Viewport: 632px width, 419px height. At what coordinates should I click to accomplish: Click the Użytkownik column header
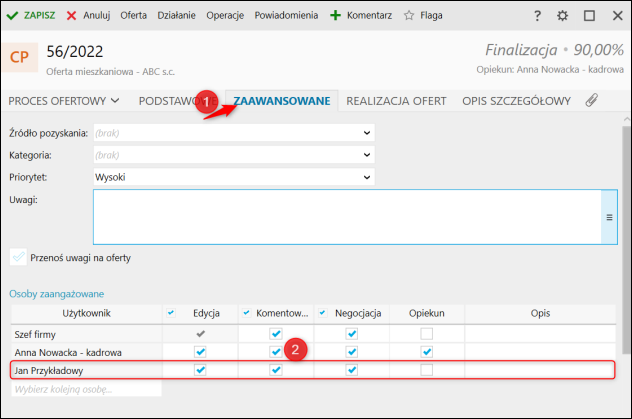tap(86, 313)
